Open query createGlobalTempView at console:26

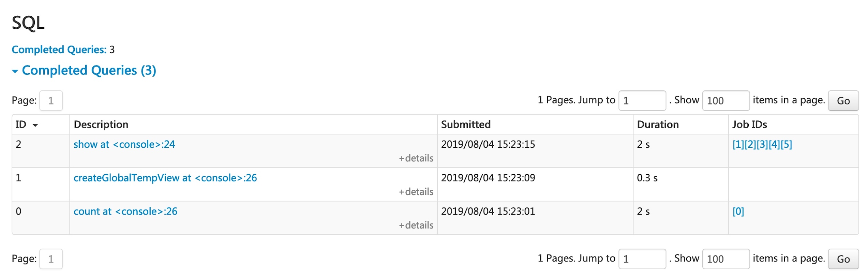tap(165, 178)
